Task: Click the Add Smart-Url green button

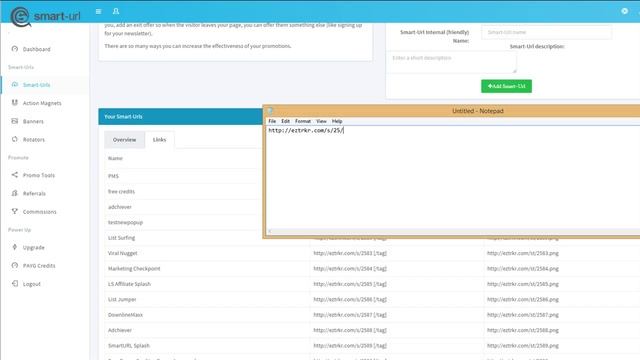Action: (x=506, y=86)
